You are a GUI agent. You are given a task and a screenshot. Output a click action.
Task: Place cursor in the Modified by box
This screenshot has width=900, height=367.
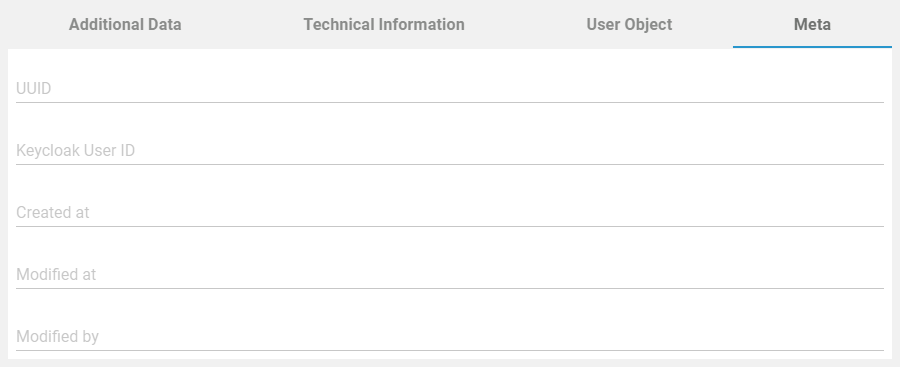coord(450,337)
